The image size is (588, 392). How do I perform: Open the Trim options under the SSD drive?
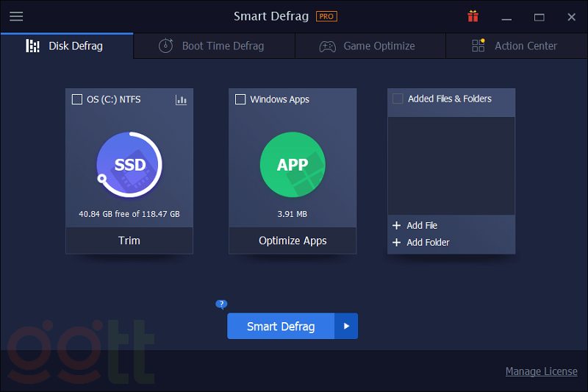tap(129, 240)
